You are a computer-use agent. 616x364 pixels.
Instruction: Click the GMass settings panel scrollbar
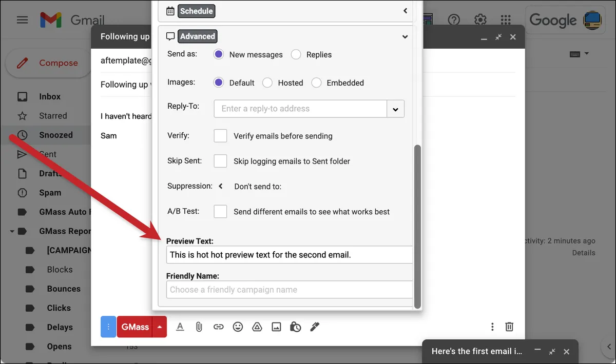[x=417, y=226]
